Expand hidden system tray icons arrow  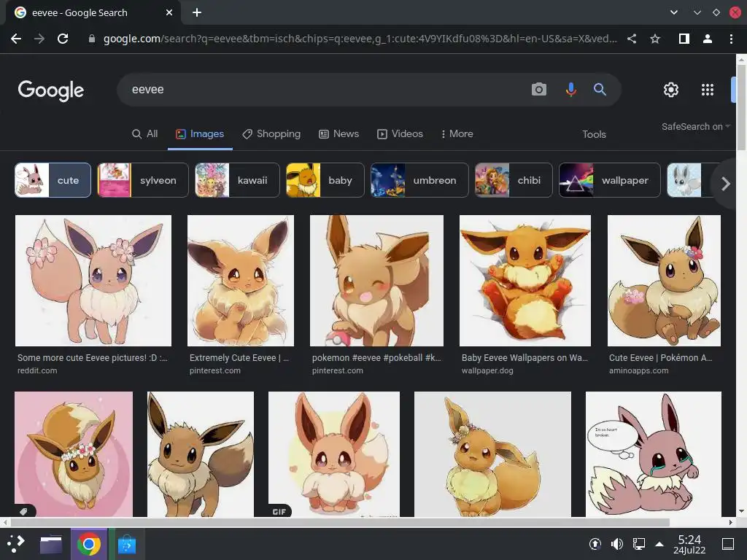click(x=659, y=544)
